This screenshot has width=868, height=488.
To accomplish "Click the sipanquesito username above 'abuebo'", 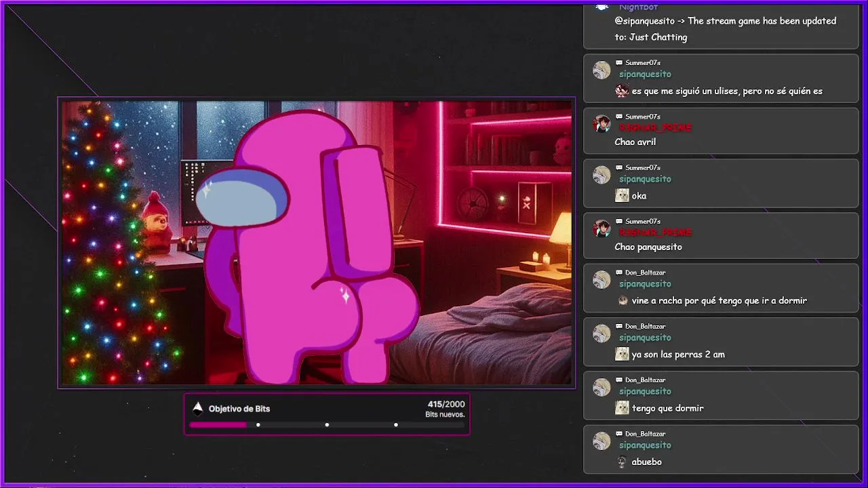I will pyautogui.click(x=645, y=445).
